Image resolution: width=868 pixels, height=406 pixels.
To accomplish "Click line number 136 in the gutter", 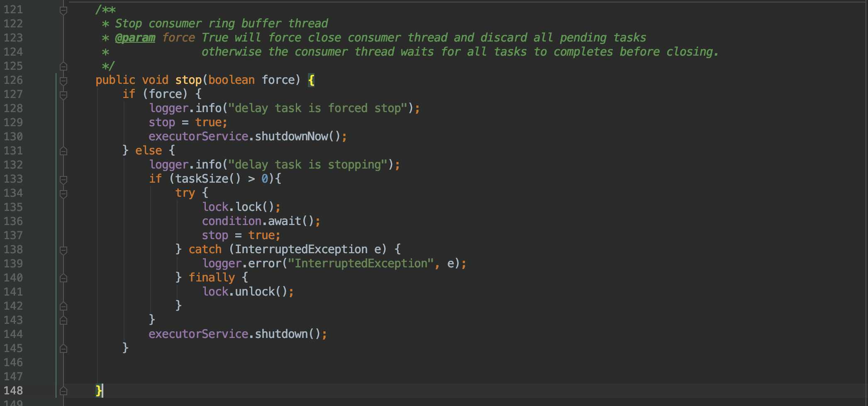I will tap(13, 221).
